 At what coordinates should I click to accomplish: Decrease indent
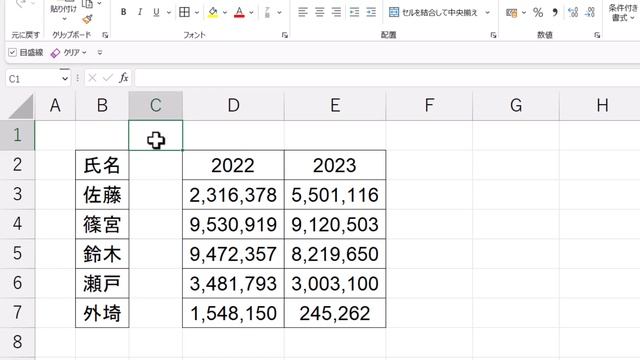(x=354, y=12)
